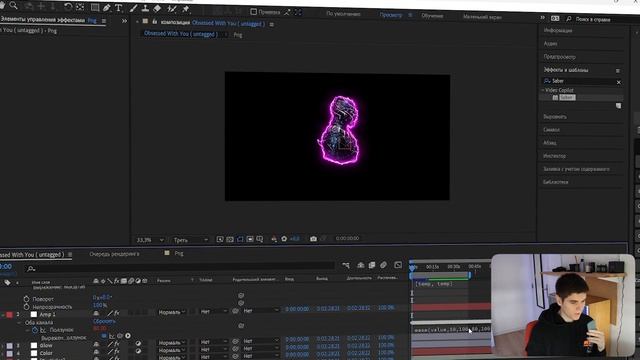Open blending mode dropdown for Glow layer
This screenshot has width=640, height=360.
tap(172, 343)
